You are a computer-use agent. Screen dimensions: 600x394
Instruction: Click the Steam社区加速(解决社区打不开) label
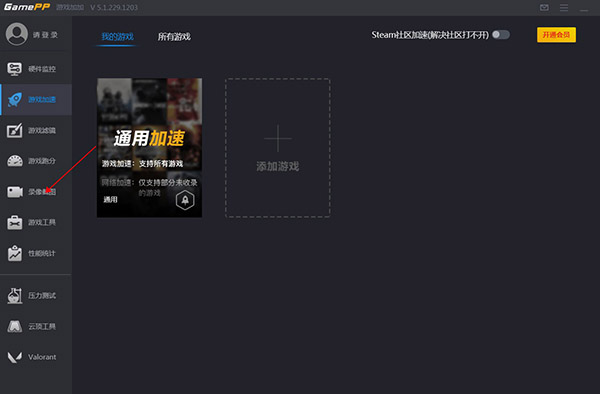(430, 35)
